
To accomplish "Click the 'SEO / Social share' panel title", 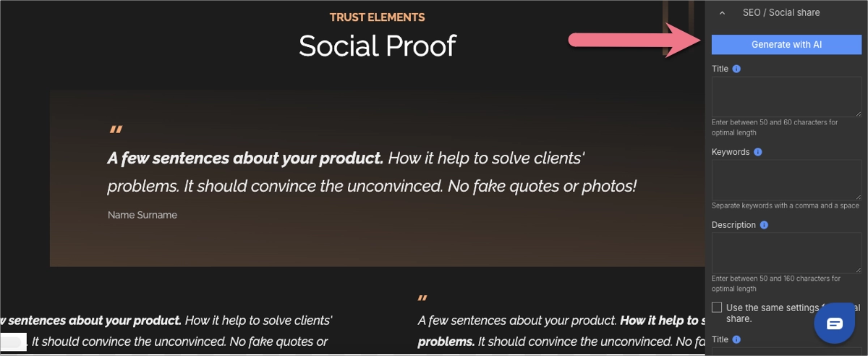I will 780,12.
